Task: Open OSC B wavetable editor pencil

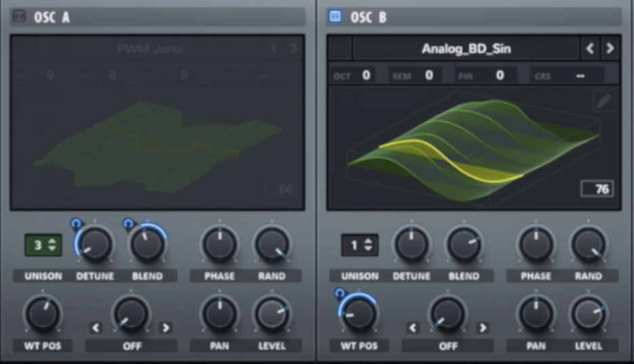Action: click(x=604, y=101)
